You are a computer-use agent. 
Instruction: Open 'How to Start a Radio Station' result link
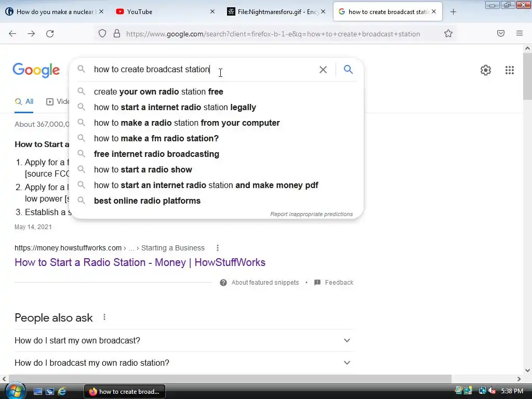140,262
